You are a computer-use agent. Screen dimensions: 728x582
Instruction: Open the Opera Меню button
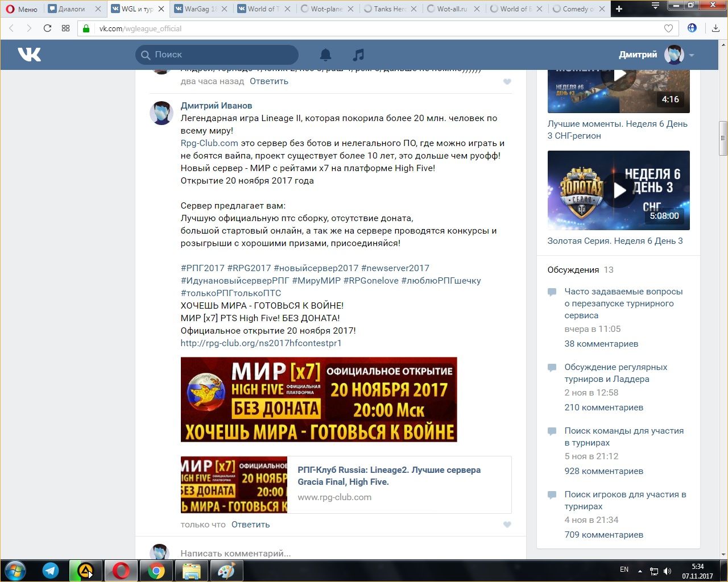(22, 9)
